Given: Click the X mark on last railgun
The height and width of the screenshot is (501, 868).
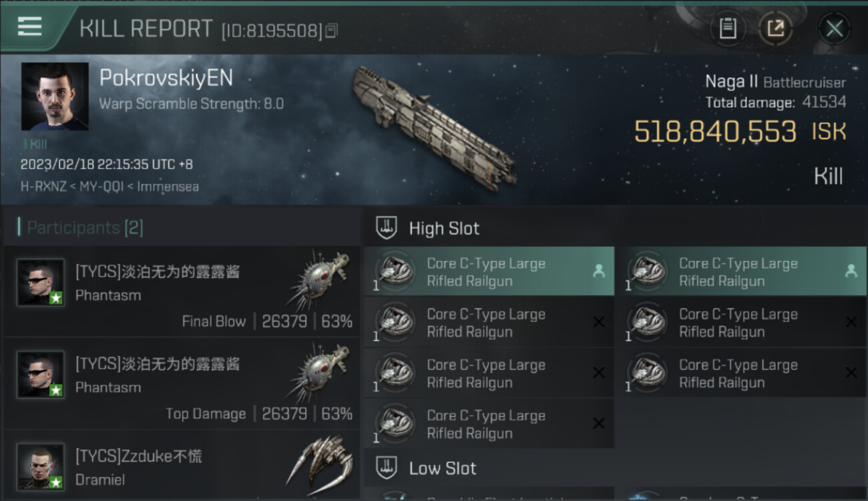Looking at the screenshot, I should (599, 424).
